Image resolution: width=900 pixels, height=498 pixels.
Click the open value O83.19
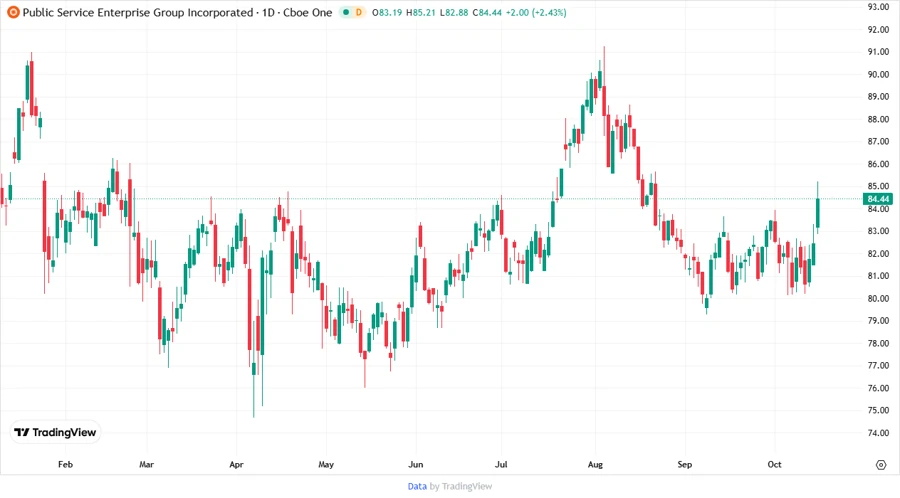(387, 12)
